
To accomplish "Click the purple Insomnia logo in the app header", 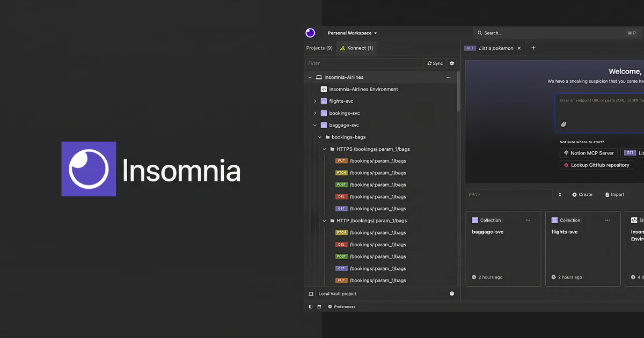I will [310, 33].
